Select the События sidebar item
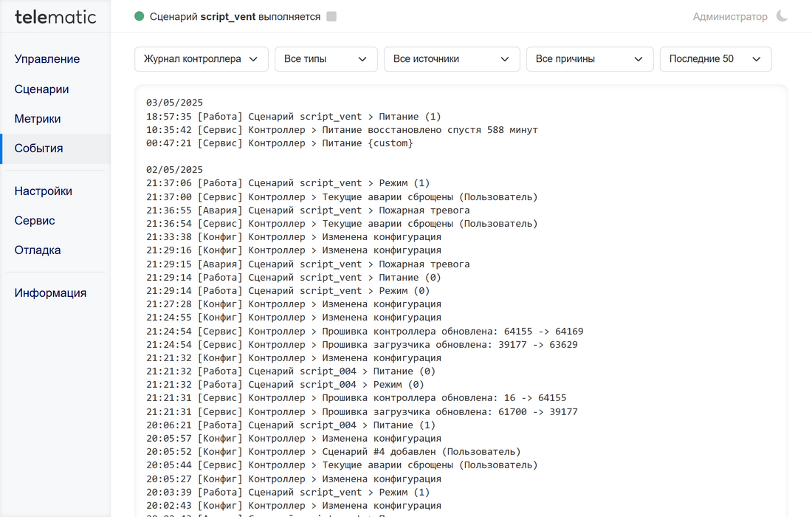Image resolution: width=812 pixels, height=517 pixels. (x=38, y=148)
